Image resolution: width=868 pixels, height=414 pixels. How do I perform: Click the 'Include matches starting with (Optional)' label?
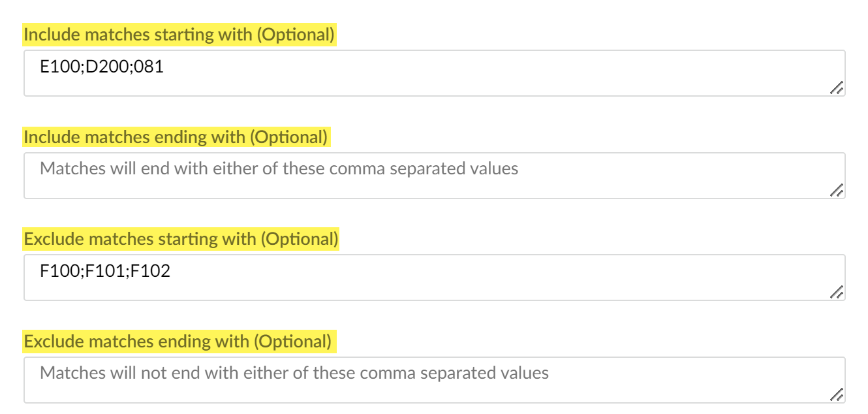[x=179, y=35]
